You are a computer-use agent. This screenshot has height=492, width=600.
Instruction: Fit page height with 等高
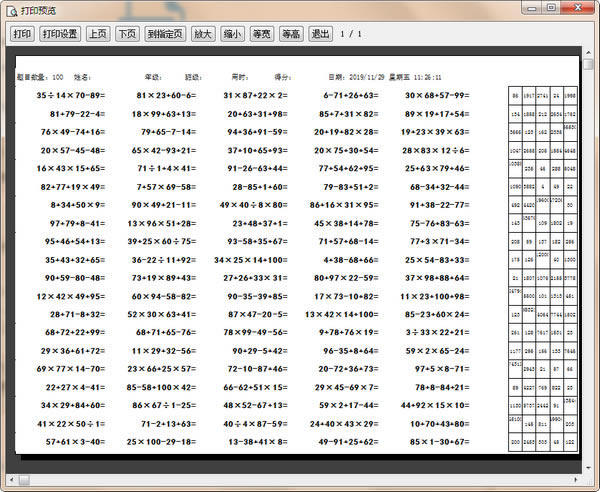coord(292,33)
